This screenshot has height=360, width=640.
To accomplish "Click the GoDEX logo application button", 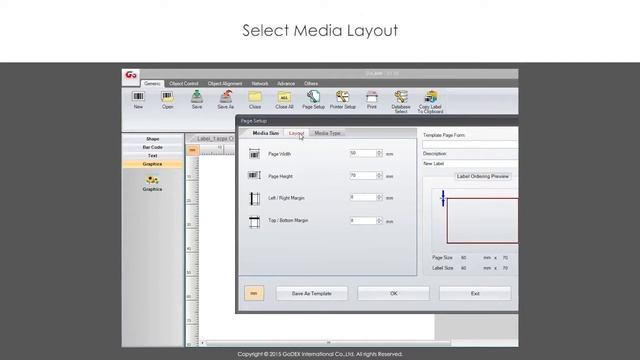I will pos(131,76).
